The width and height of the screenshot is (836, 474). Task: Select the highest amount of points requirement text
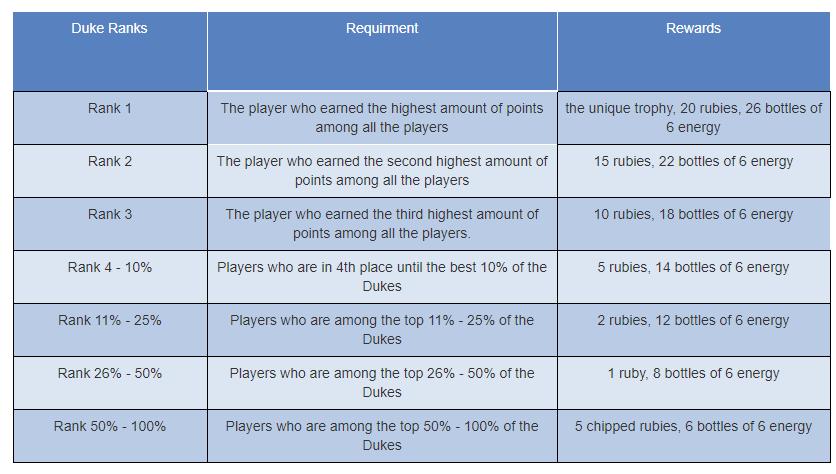coord(382,118)
